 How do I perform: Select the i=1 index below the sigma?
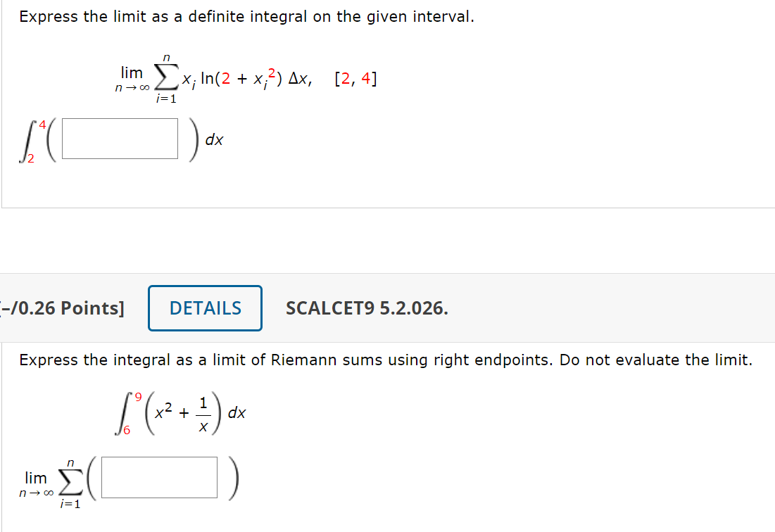pos(168,99)
